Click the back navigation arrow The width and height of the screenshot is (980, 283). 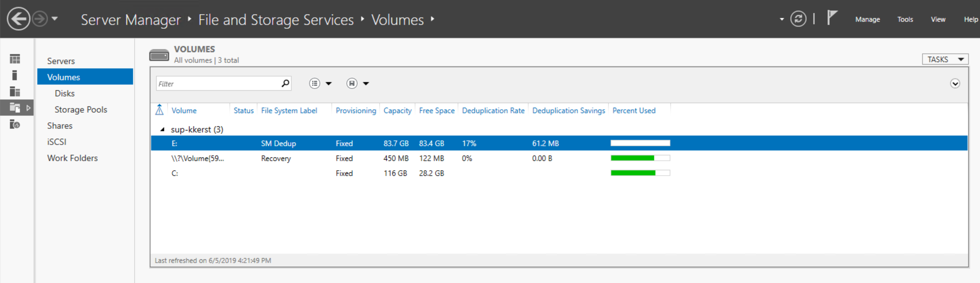[19, 19]
